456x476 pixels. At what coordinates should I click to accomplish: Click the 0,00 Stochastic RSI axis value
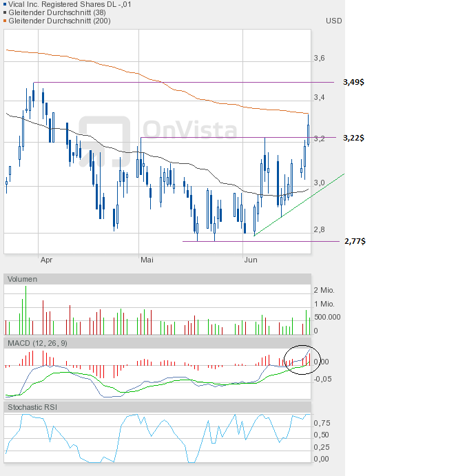[322, 459]
